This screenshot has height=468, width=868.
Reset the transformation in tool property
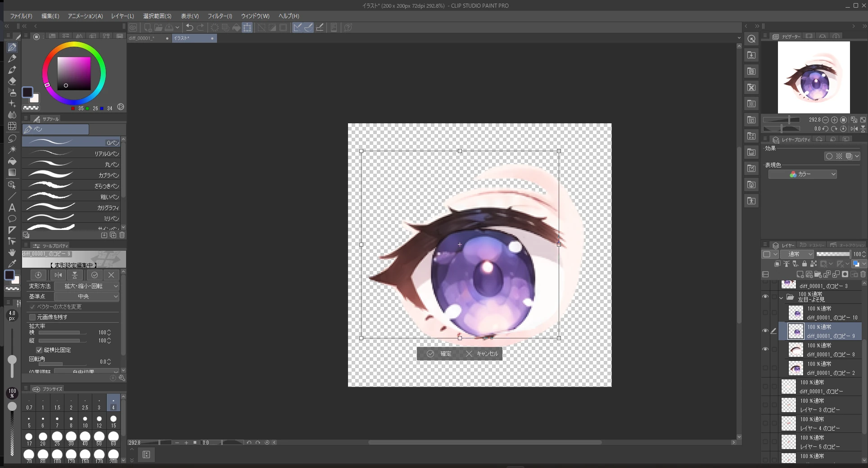coord(38,275)
